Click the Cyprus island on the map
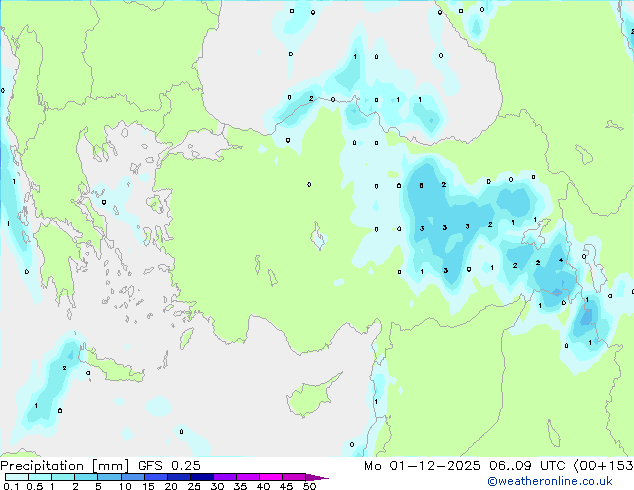This screenshot has width=634, height=490. point(311,397)
